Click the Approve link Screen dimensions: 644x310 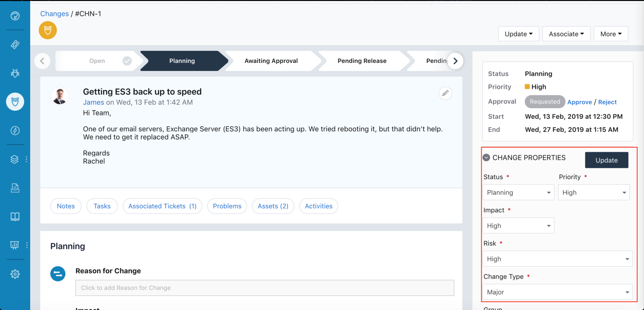click(x=579, y=102)
